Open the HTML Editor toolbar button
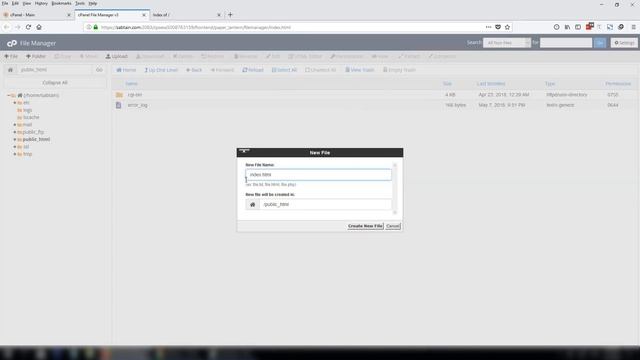 point(305,56)
